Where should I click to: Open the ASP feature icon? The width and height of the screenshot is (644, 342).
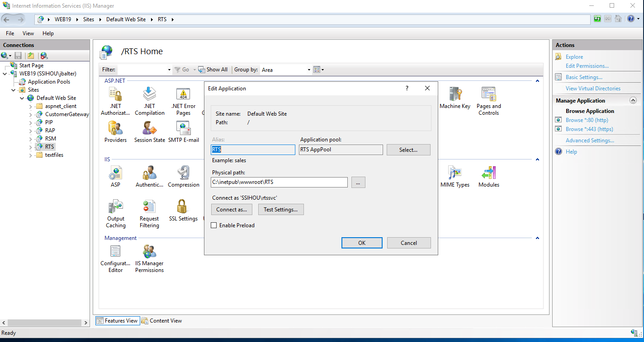click(115, 173)
